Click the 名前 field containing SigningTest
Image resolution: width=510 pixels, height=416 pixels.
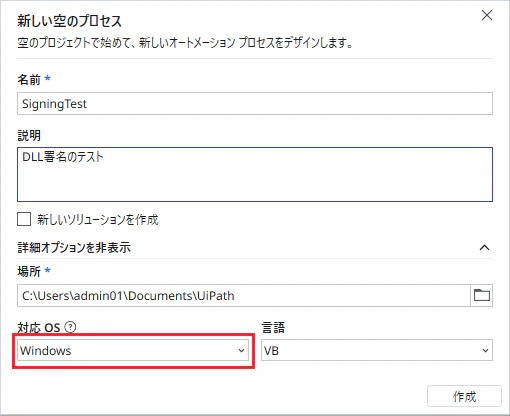tap(255, 104)
